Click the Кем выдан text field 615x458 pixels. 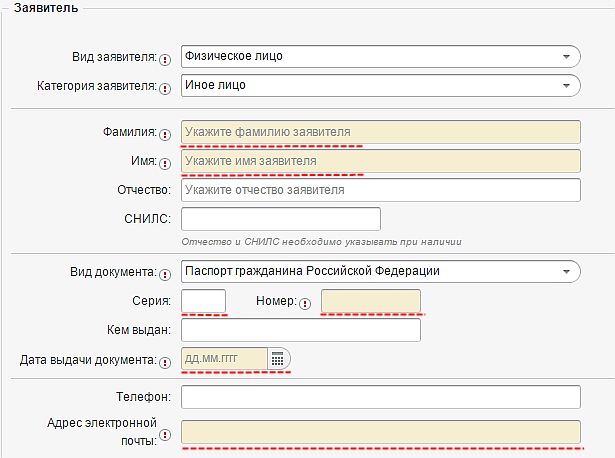click(x=300, y=330)
